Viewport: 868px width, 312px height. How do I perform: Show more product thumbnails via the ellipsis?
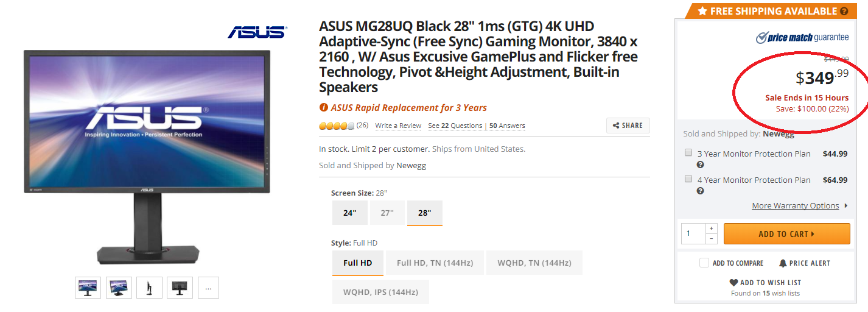pyautogui.click(x=208, y=288)
